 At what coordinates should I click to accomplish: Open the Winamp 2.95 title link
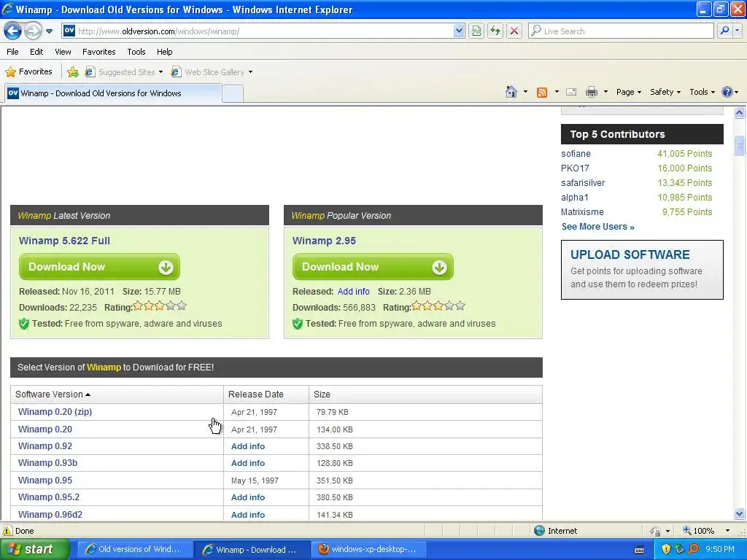coord(324,241)
